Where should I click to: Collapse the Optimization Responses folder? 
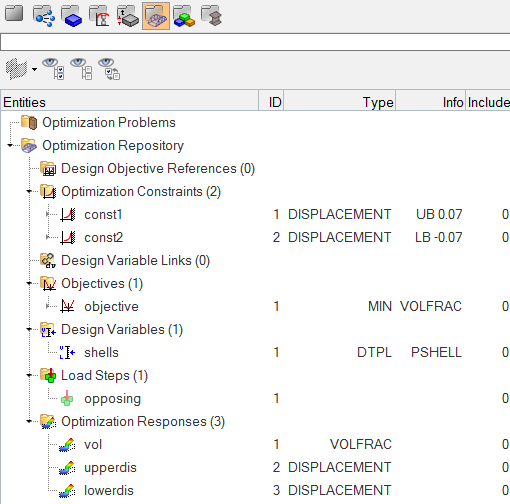point(29,421)
